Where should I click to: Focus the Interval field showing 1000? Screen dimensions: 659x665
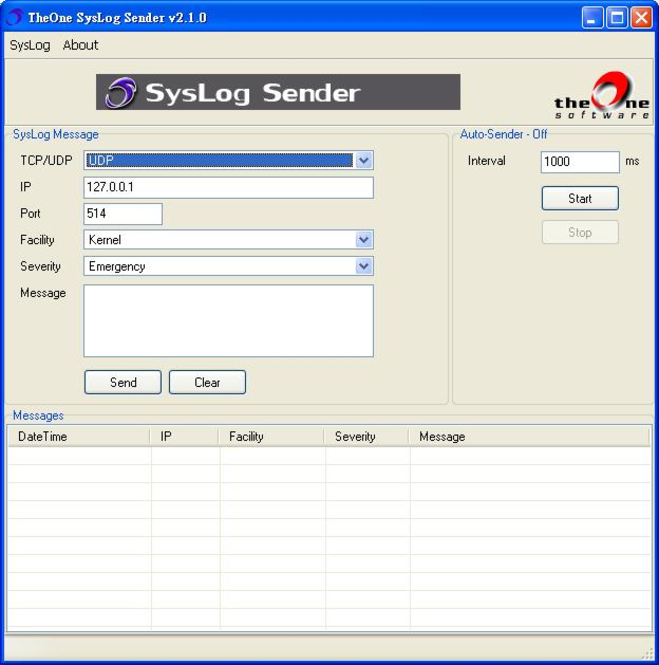pyautogui.click(x=580, y=162)
